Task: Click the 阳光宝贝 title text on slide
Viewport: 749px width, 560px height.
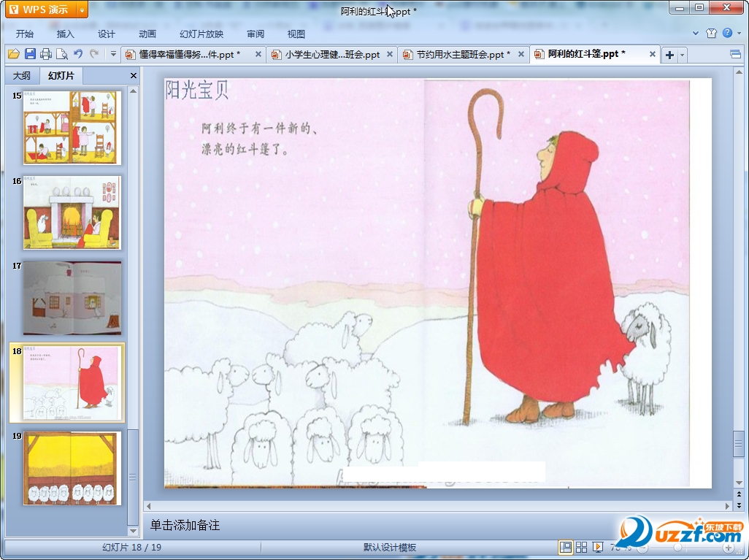Action: click(x=197, y=90)
